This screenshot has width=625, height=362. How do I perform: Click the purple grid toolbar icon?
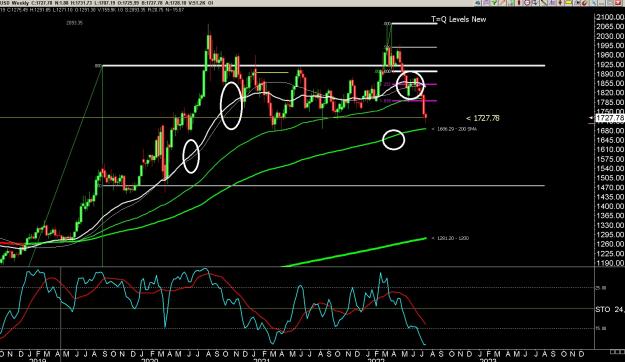click(552, 2)
